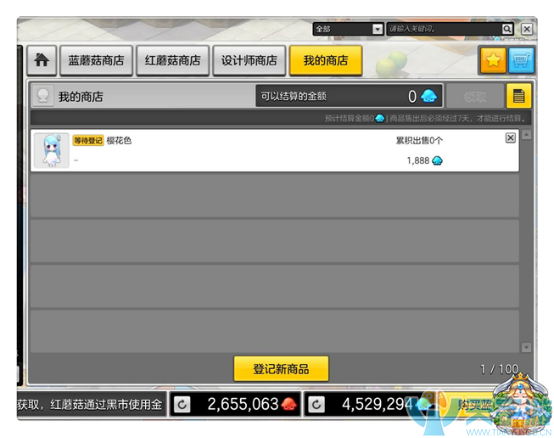
Task: Click the scrollbar down arrow
Action: click(x=526, y=347)
